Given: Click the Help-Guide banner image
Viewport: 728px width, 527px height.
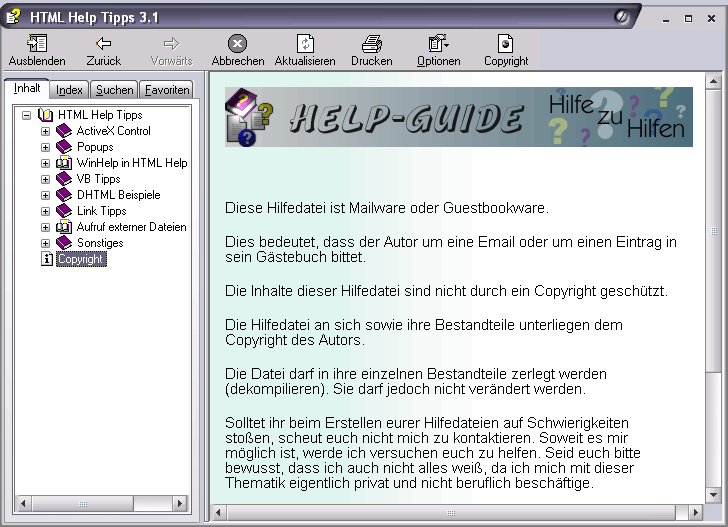Looking at the screenshot, I should 459,117.
